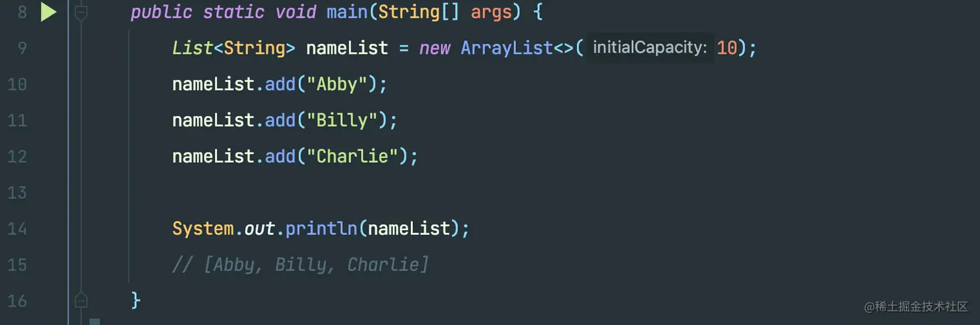Place cursor on ArrayList class name
The height and width of the screenshot is (325, 980).
tap(507, 48)
